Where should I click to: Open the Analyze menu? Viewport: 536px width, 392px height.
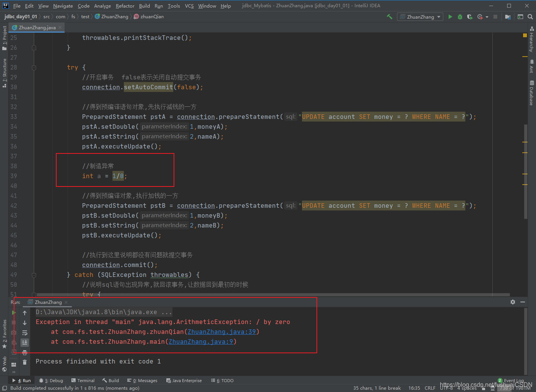click(x=103, y=6)
